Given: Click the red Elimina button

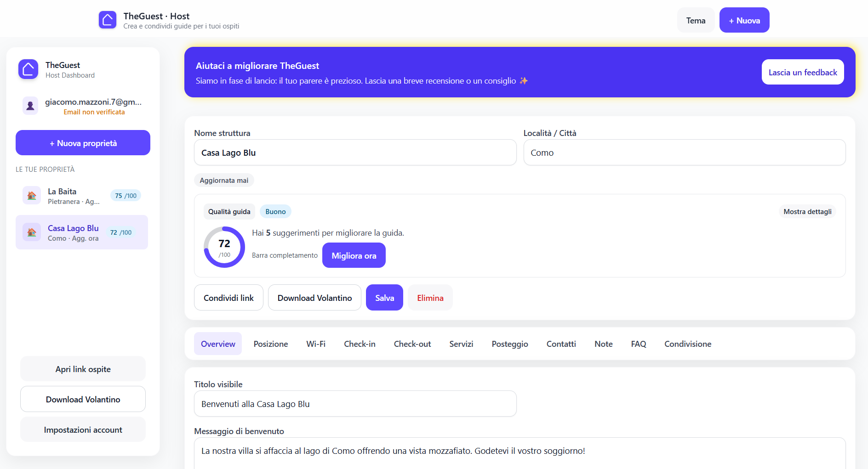Looking at the screenshot, I should pos(430,297).
